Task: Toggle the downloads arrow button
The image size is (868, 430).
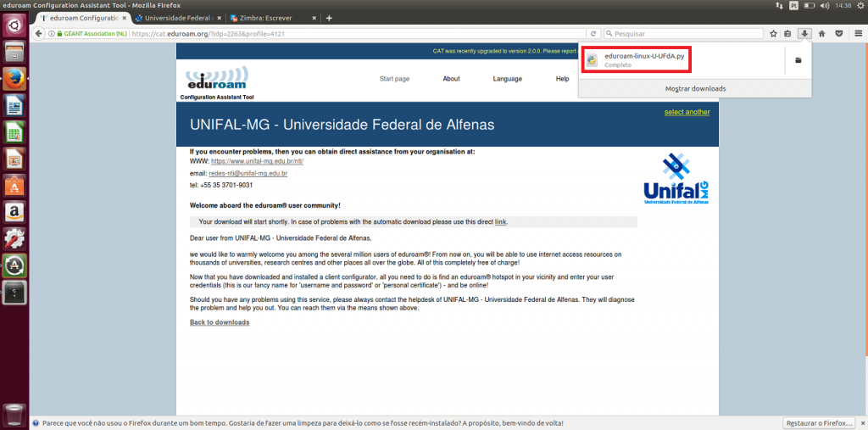Action: 804,34
